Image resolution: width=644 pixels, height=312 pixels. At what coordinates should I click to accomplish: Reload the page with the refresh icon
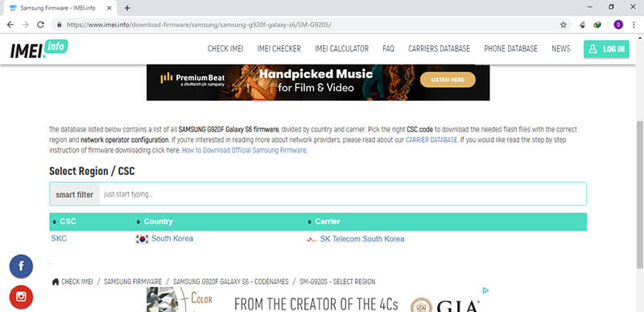pyautogui.click(x=40, y=25)
